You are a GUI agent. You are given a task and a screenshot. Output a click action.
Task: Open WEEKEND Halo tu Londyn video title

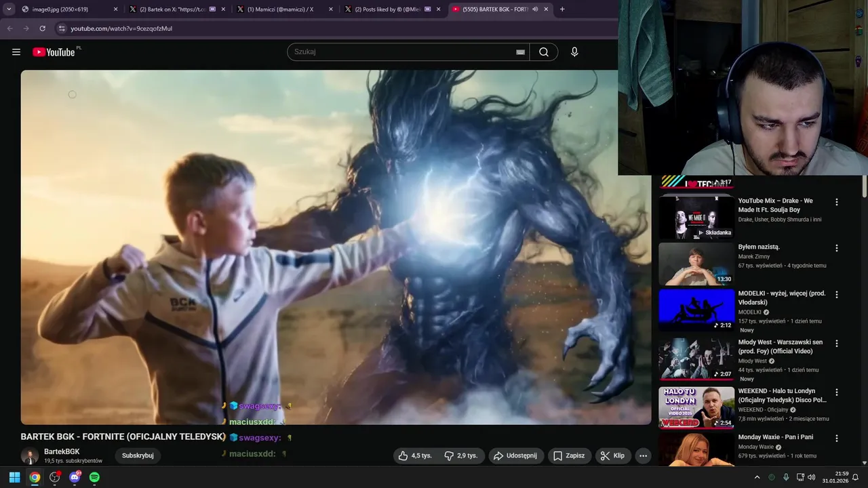pos(782,396)
